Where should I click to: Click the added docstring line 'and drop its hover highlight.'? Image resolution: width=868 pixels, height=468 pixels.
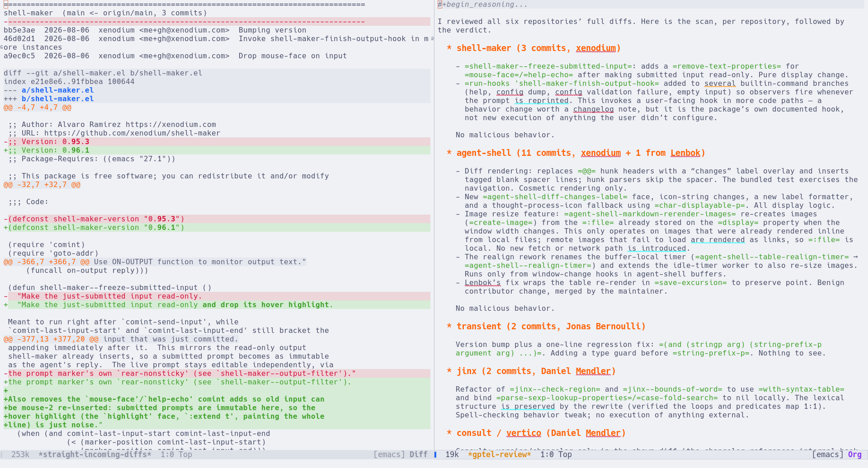click(217, 305)
